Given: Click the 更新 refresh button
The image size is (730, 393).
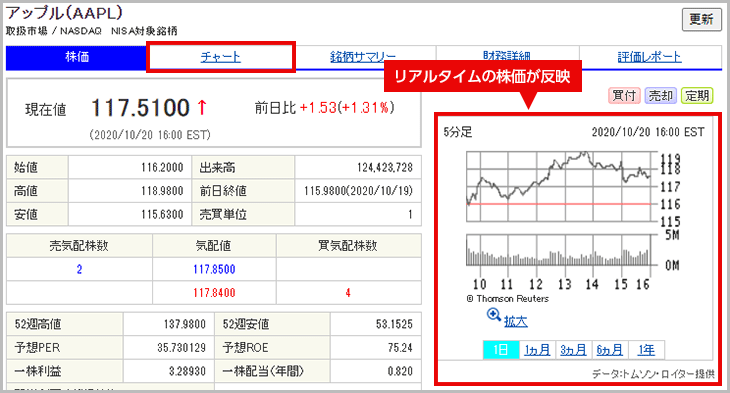Looking at the screenshot, I should tap(701, 19).
